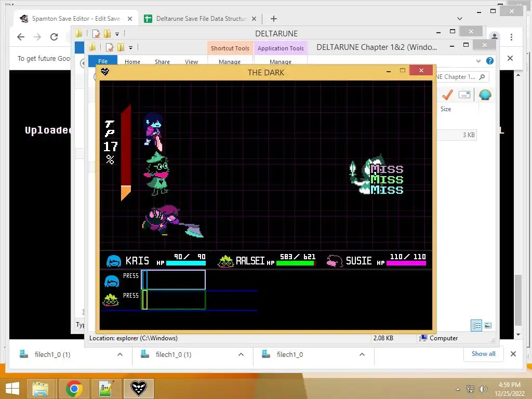Click volume speaker icon in system tray

tap(483, 389)
